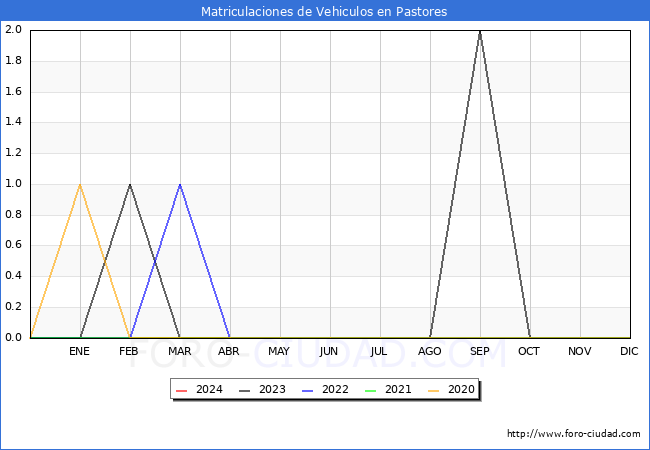Image resolution: width=650 pixels, height=450 pixels.
Task: Click the blue 2022 legend swatch
Action: coord(308,391)
